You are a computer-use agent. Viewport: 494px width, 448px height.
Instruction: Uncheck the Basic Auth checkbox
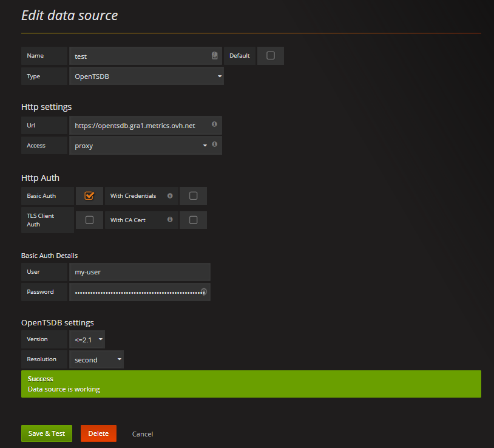[x=89, y=196]
